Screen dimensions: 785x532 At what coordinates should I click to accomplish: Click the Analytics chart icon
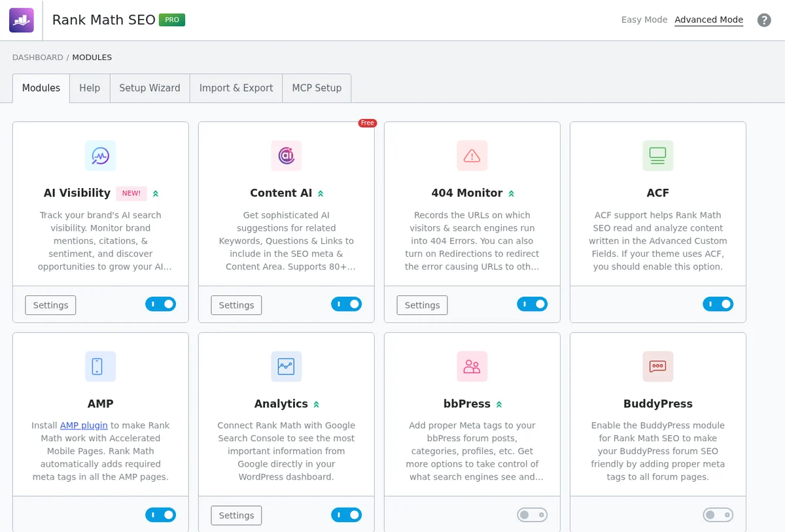(x=287, y=367)
